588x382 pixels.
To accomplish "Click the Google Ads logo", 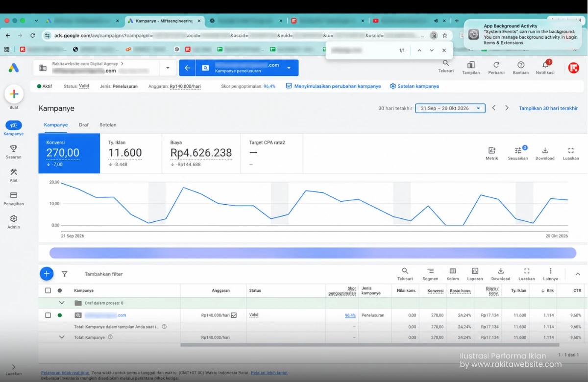I will point(14,68).
